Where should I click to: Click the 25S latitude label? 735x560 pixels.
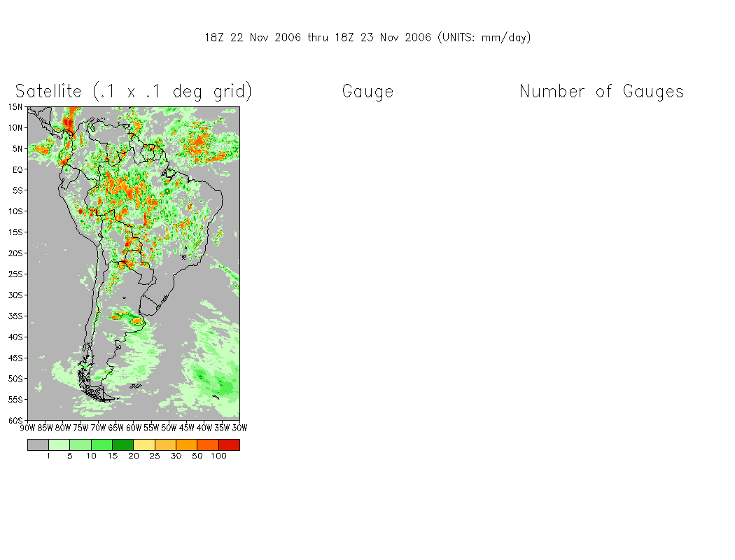(x=15, y=274)
